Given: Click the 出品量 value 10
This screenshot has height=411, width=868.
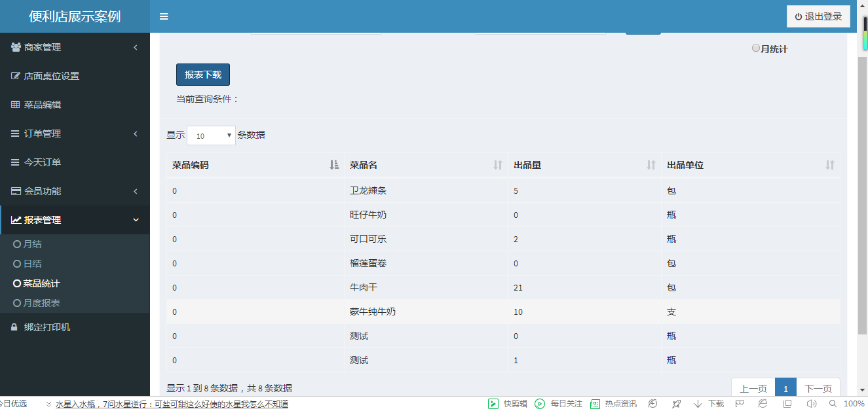Looking at the screenshot, I should pos(518,312).
